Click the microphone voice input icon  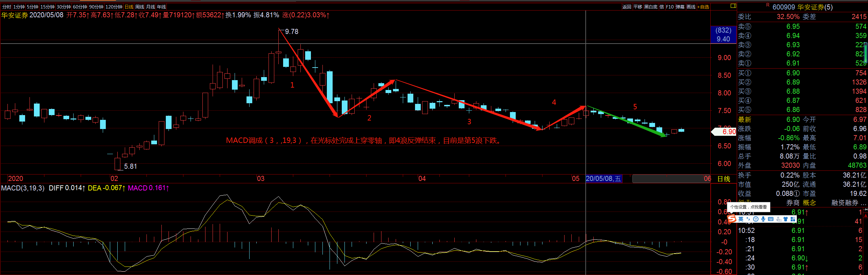click(763, 219)
